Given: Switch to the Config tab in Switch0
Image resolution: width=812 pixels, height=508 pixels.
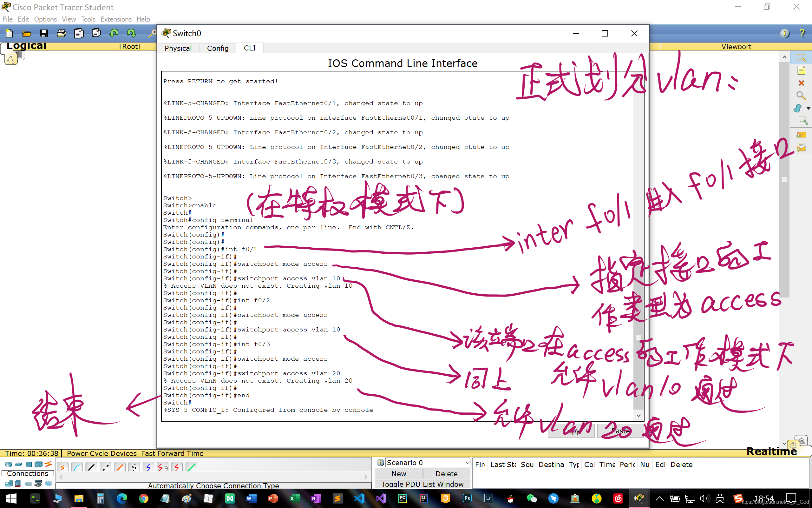Looking at the screenshot, I should 217,48.
